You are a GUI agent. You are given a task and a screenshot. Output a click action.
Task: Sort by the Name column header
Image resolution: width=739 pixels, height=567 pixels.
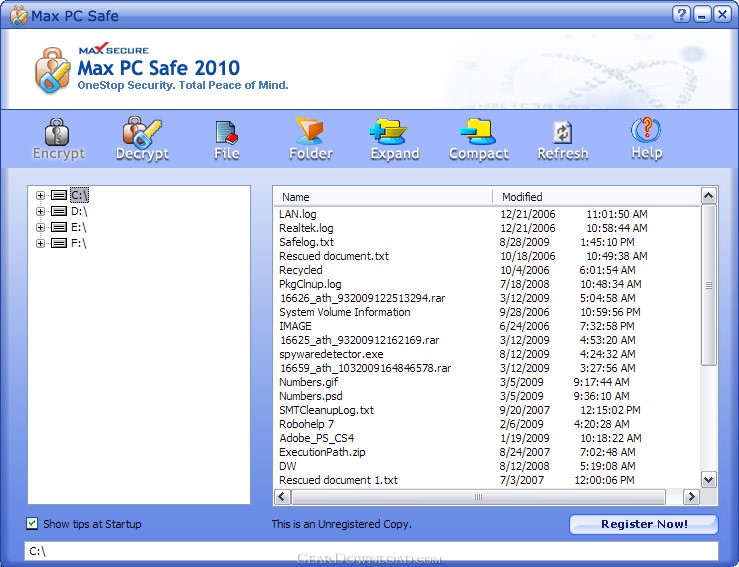[383, 197]
